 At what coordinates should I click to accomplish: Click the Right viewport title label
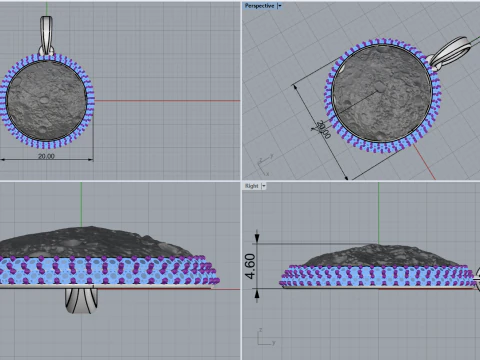point(252,186)
